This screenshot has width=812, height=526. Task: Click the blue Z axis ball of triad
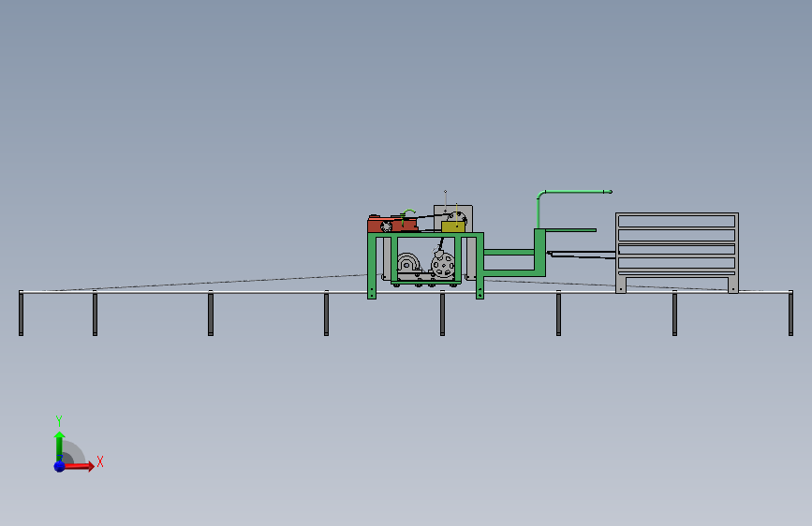tap(59, 466)
